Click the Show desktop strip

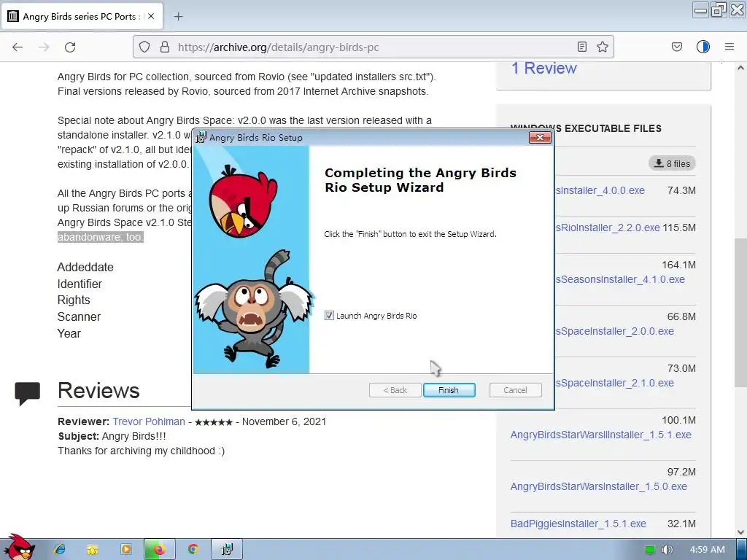(742, 550)
